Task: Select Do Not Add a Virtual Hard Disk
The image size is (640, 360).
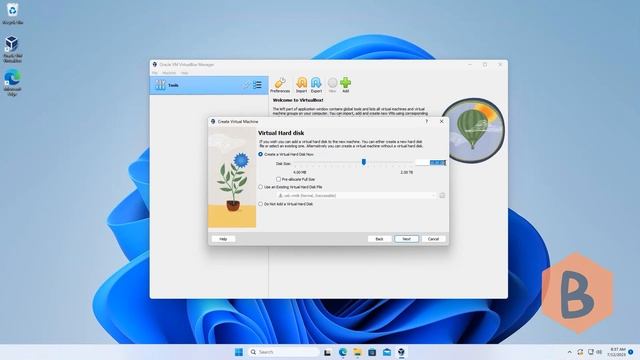Action: tap(286, 204)
